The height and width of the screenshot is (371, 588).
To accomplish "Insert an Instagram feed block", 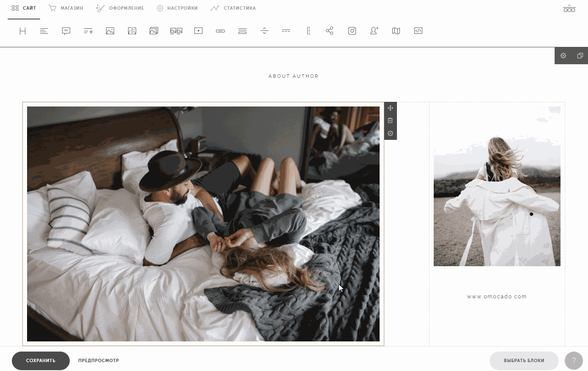I will 352,30.
